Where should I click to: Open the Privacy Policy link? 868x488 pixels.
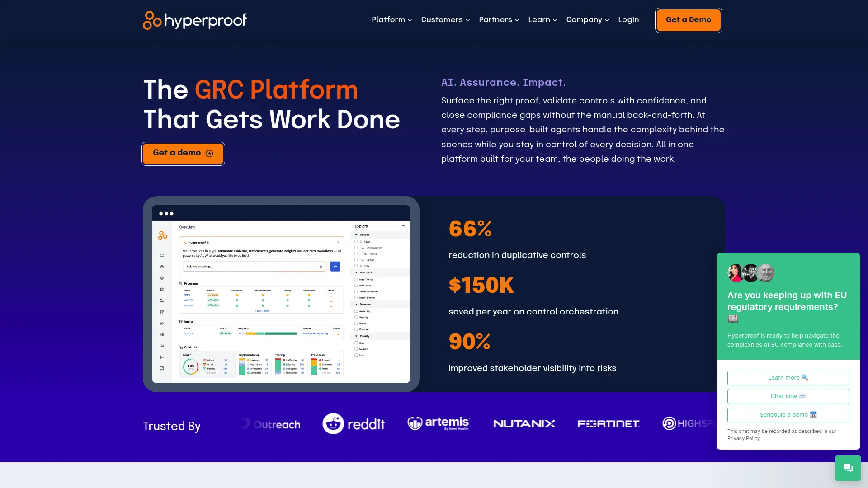tap(743, 438)
